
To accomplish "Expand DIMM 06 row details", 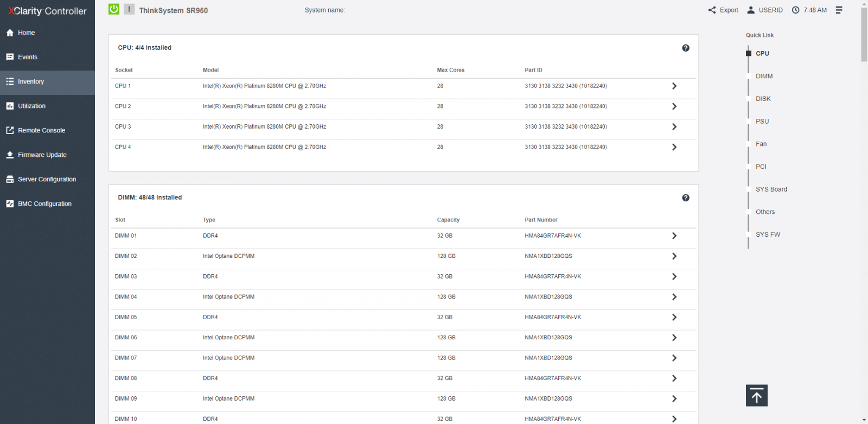I will (x=674, y=338).
